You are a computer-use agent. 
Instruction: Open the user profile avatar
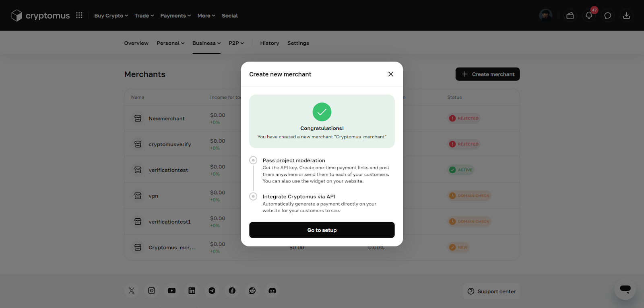(545, 16)
